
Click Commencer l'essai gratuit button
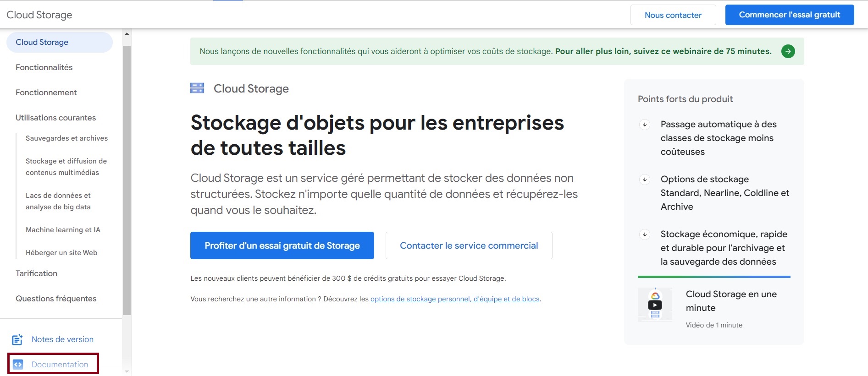pos(790,15)
